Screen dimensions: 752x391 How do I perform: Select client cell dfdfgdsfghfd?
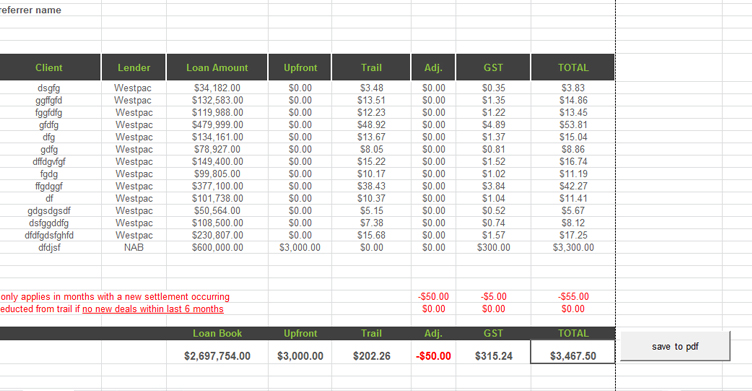49,235
